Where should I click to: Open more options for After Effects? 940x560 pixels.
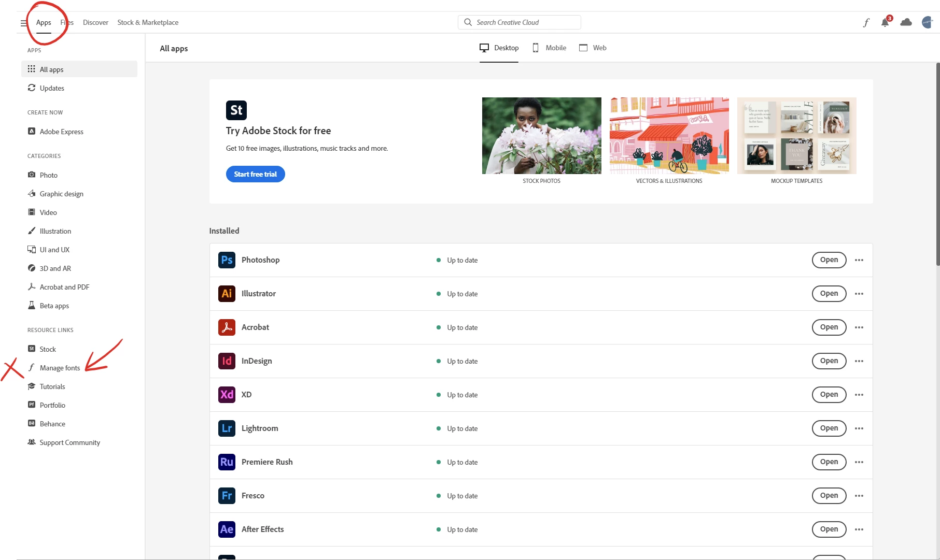(x=859, y=529)
